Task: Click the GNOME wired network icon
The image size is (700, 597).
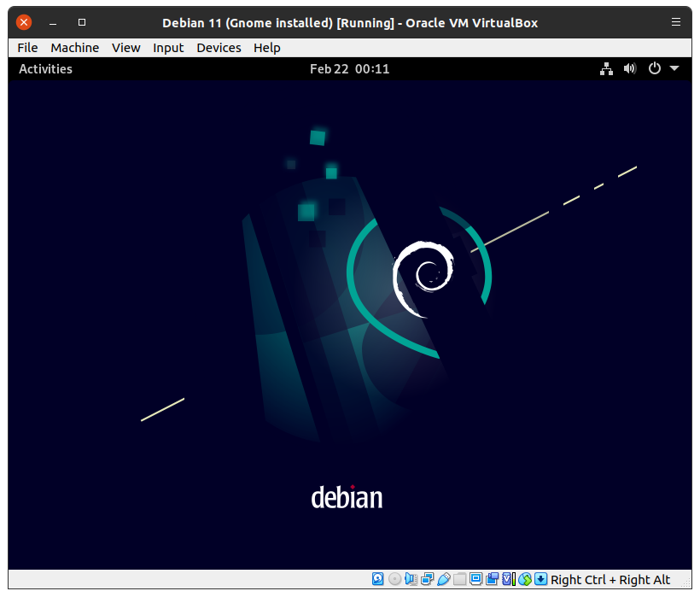Action: coord(606,69)
